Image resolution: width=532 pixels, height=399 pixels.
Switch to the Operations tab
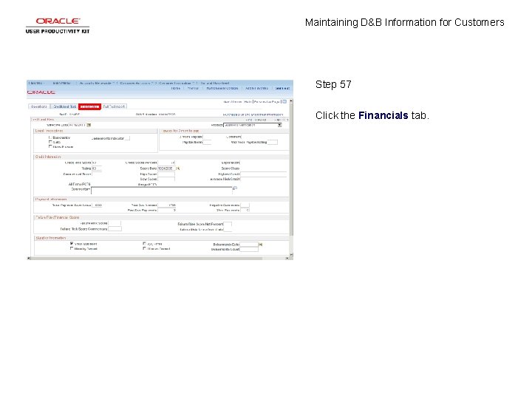click(39, 106)
